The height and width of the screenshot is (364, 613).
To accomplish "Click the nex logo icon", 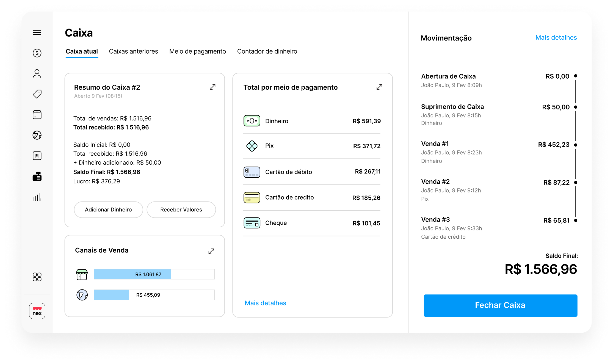I will (37, 311).
